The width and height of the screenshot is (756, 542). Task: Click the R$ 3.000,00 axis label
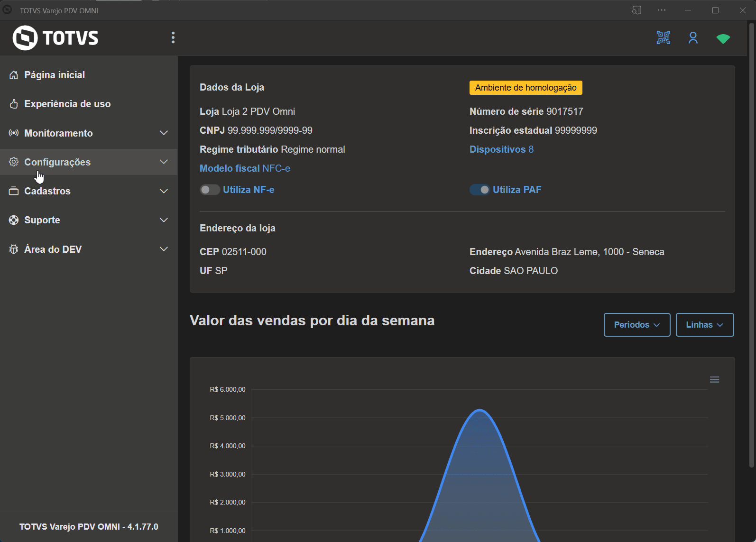[228, 474]
